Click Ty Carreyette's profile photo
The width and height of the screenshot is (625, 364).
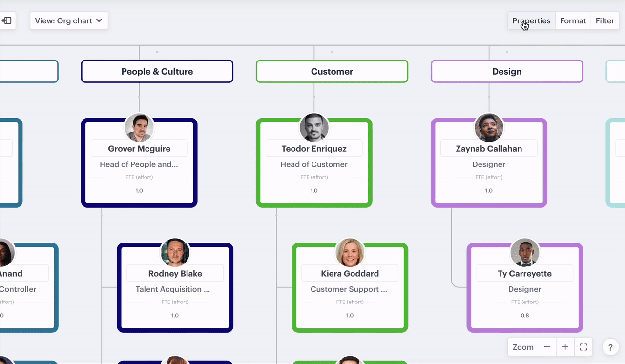coord(525,253)
